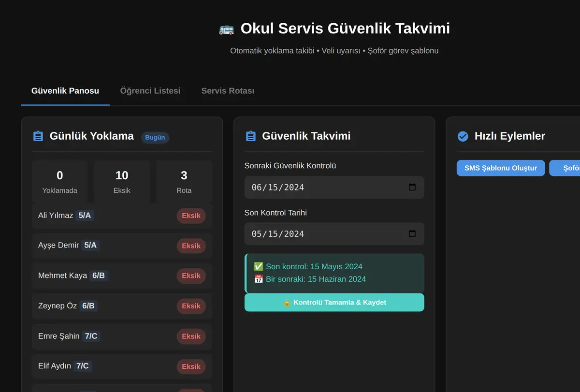Click the 6/B class tag of Zeynep Öz
Viewport: 580px width, 392px height.
pos(88,305)
